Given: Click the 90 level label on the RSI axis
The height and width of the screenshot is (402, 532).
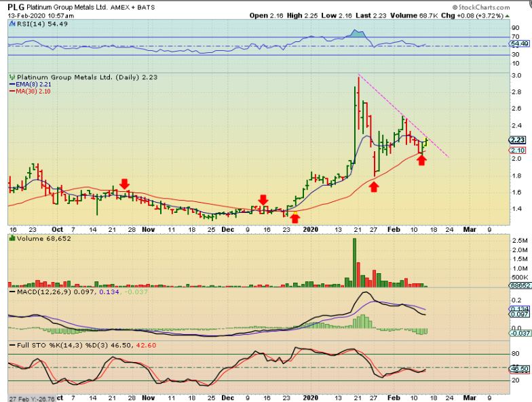Looking at the screenshot, I should coord(516,28).
